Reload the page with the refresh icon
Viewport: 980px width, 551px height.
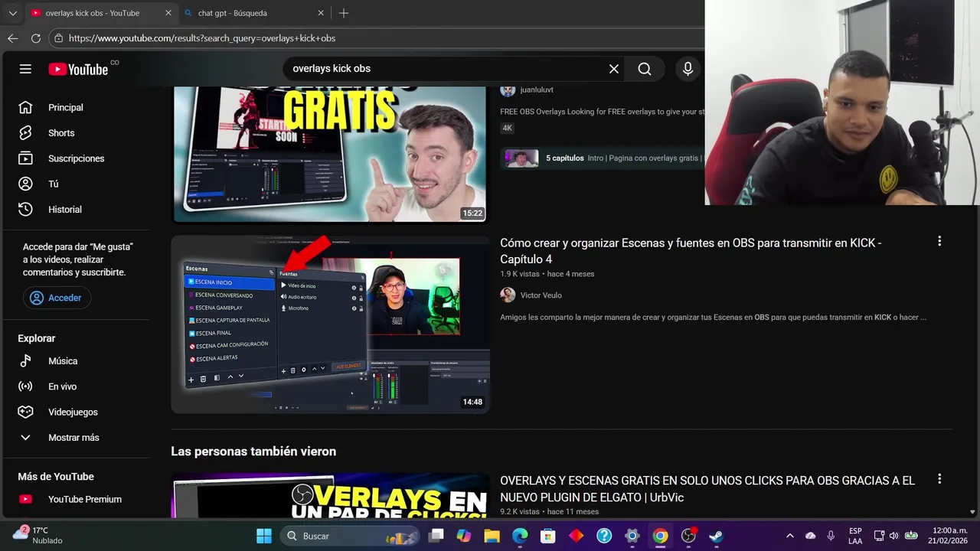pyautogui.click(x=36, y=38)
